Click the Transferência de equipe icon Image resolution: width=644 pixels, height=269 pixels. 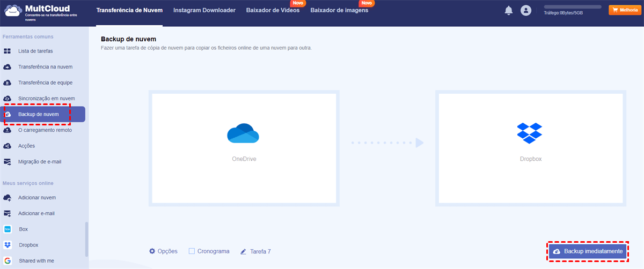tap(8, 83)
